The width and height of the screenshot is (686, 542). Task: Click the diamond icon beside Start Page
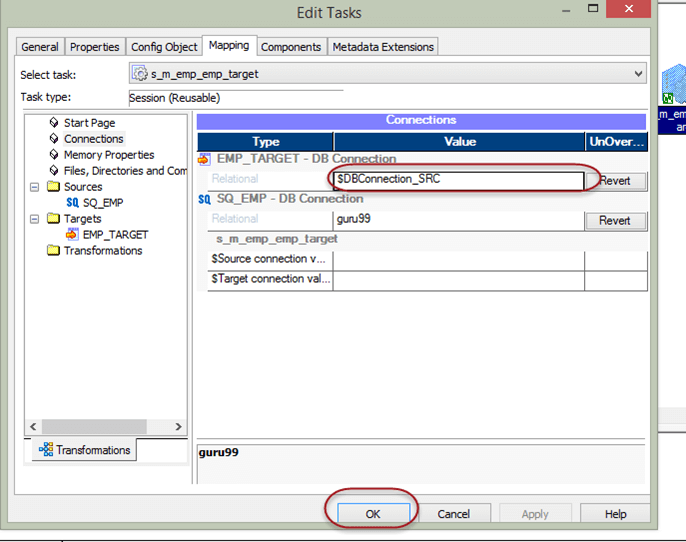pyautogui.click(x=54, y=123)
